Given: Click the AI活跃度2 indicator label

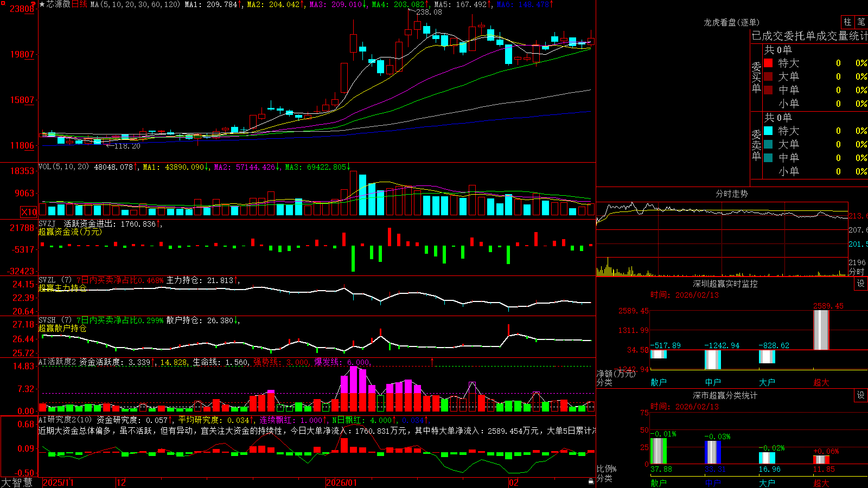Looking at the screenshot, I should (x=58, y=362).
